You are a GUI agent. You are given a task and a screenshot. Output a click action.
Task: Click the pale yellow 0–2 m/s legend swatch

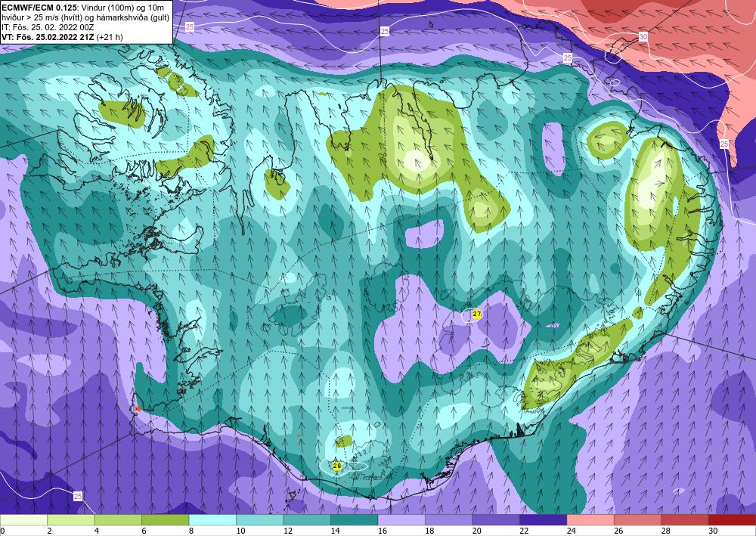23,520
